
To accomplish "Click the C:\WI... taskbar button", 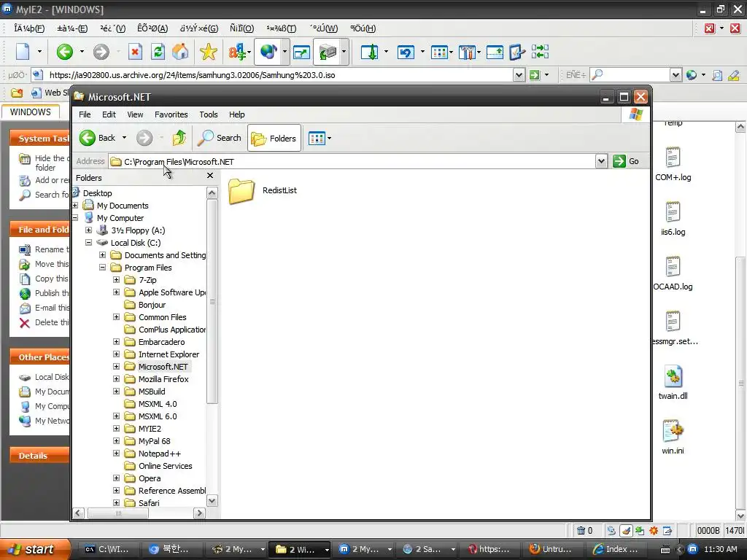I will (109, 549).
